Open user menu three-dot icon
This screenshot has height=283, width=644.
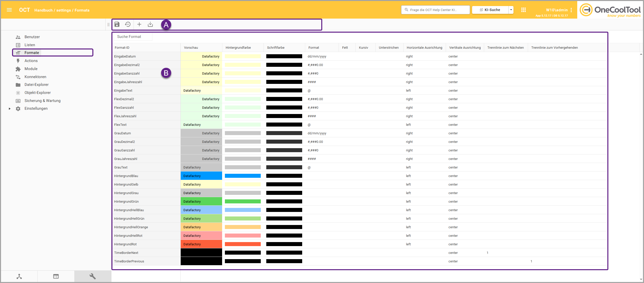[571, 10]
